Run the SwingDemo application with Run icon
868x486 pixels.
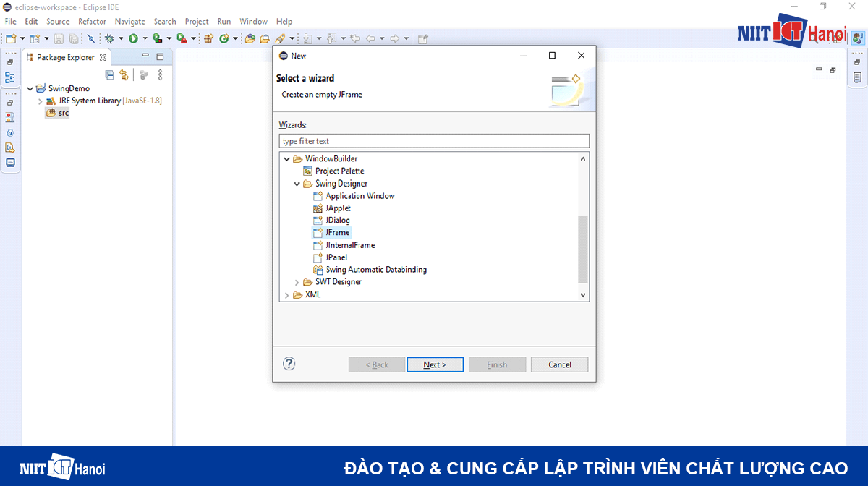132,38
